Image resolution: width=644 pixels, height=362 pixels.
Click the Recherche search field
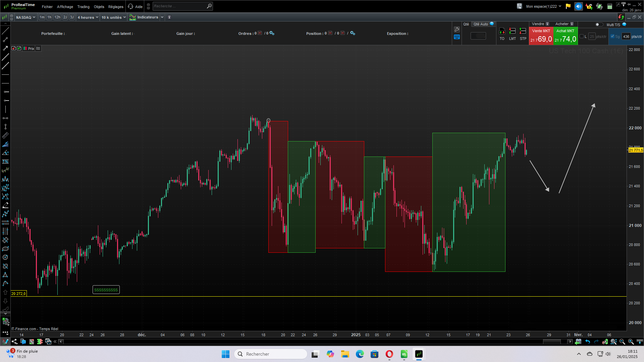click(179, 6)
